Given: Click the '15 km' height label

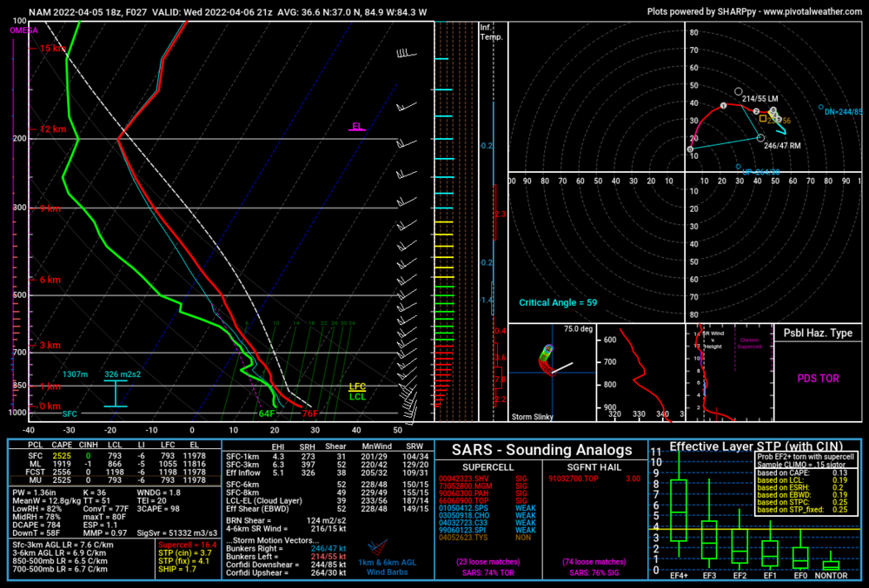Looking at the screenshot, I should coord(52,48).
